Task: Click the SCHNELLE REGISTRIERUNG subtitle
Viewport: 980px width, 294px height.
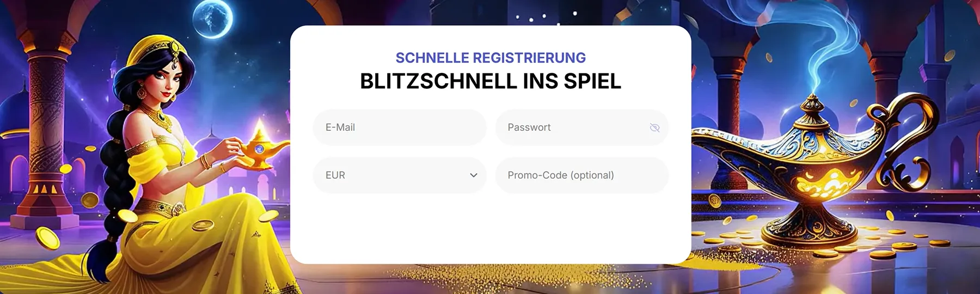Action: [490, 58]
